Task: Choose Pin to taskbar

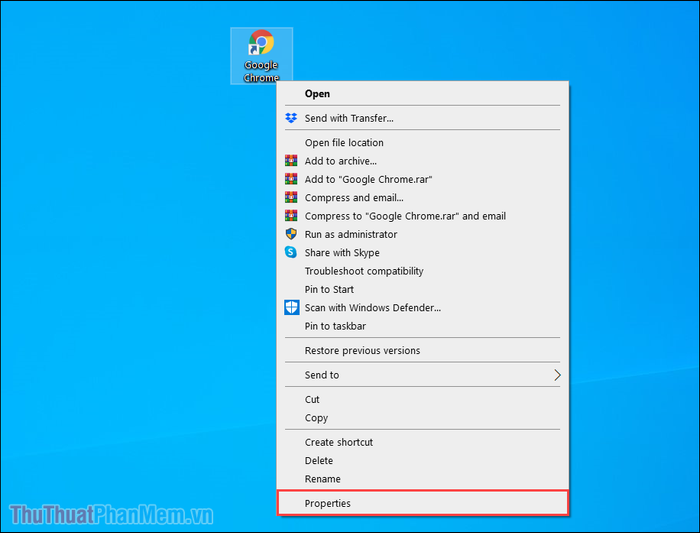Action: (422, 326)
